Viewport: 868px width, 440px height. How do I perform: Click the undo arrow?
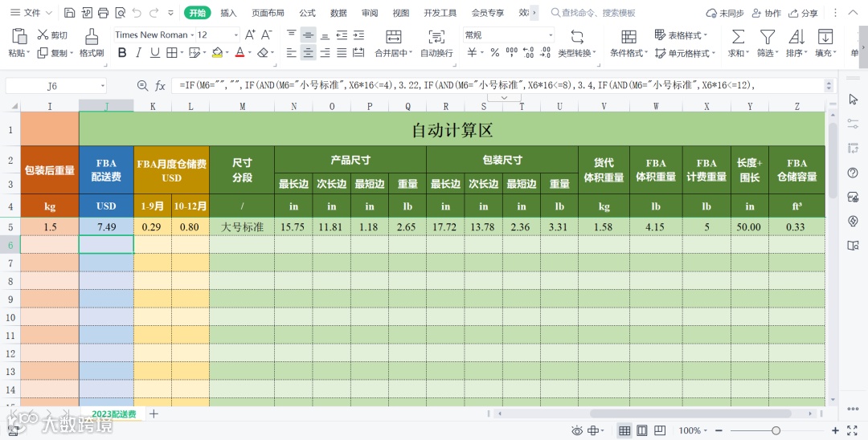[137, 12]
